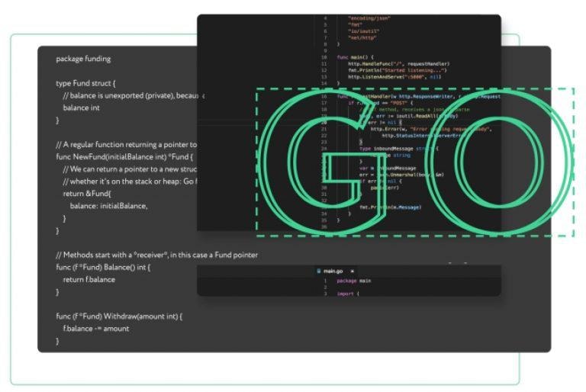This screenshot has height=392, width=586.
Task: Click the 'return &Fund{' line
Action: [87, 194]
